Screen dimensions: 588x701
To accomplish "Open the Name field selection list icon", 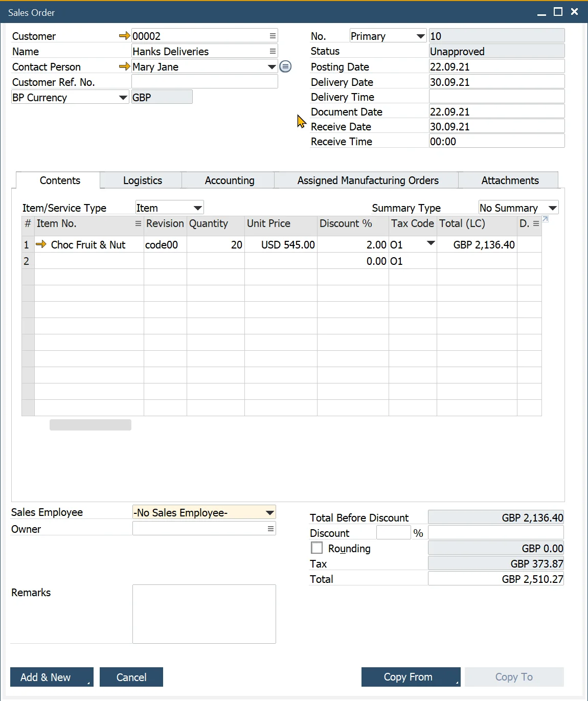I will 273,51.
